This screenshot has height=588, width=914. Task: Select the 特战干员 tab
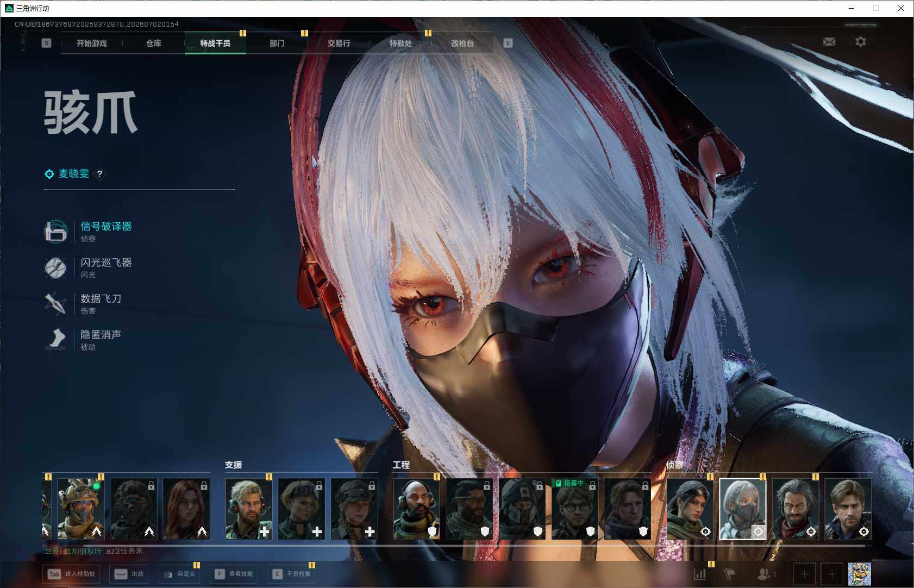pyautogui.click(x=215, y=43)
